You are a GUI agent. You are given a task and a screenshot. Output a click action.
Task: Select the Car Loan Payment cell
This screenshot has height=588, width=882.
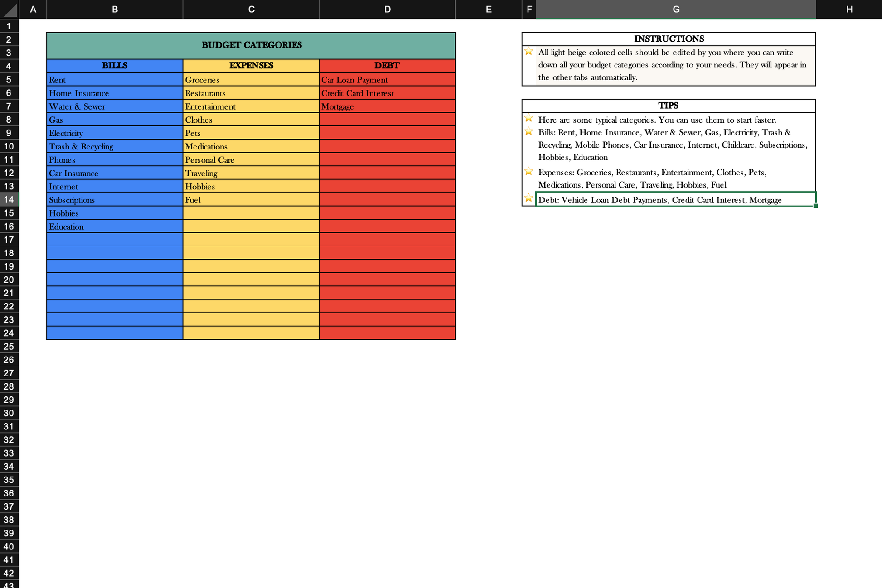[x=387, y=80]
